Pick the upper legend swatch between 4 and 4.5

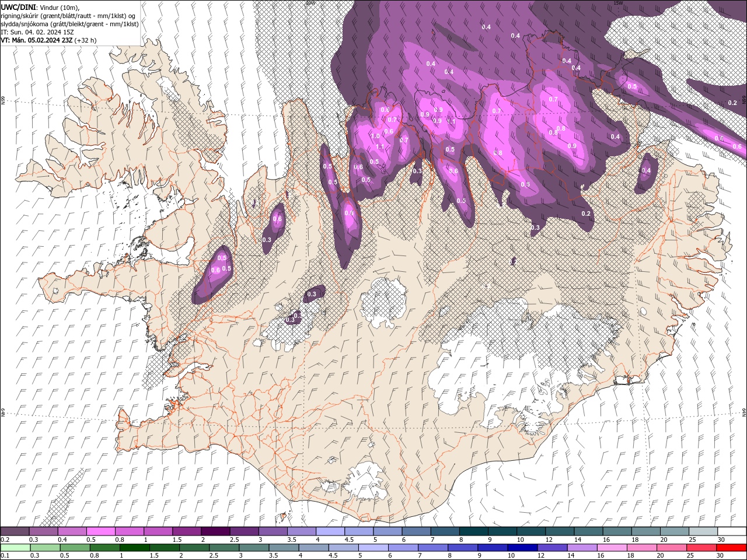[x=330, y=531]
